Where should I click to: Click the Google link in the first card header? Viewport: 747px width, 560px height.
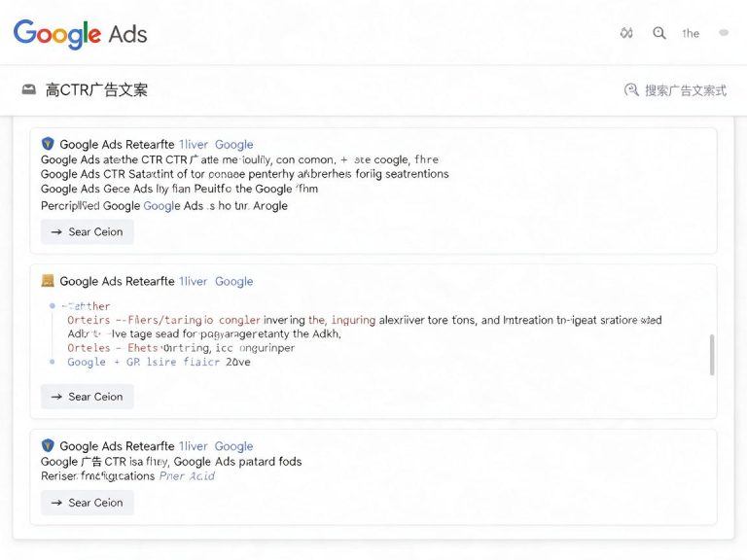[233, 144]
